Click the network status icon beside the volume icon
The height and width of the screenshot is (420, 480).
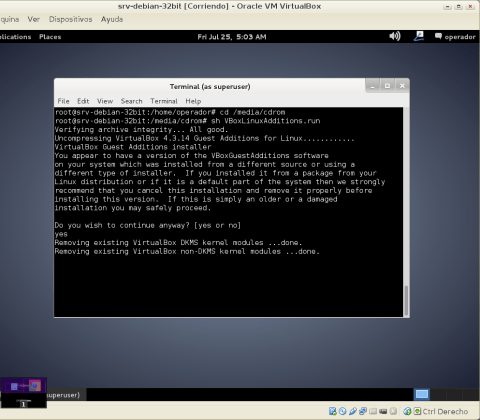coord(419,36)
